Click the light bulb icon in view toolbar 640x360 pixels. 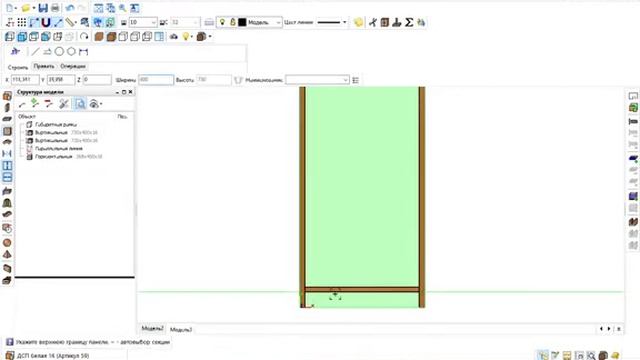tap(186, 36)
